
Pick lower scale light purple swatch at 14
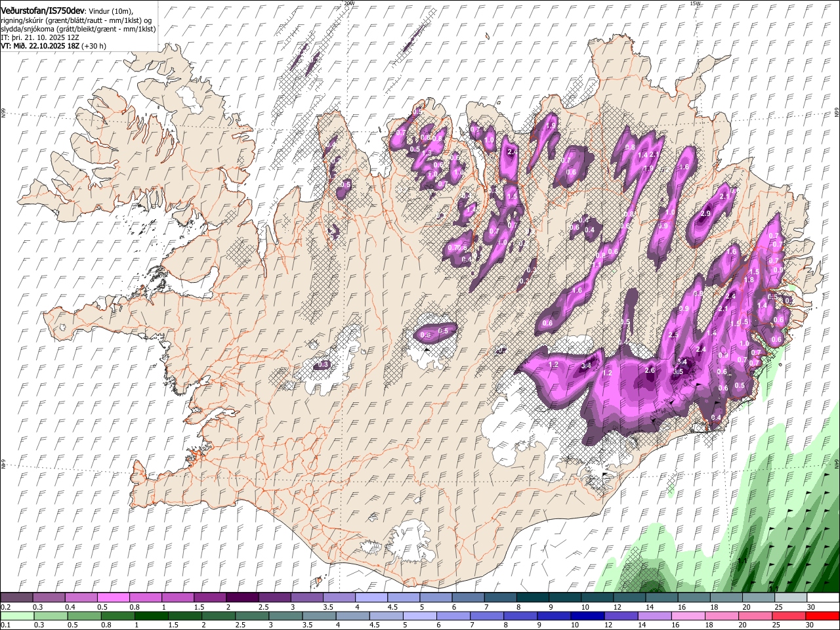click(654, 616)
